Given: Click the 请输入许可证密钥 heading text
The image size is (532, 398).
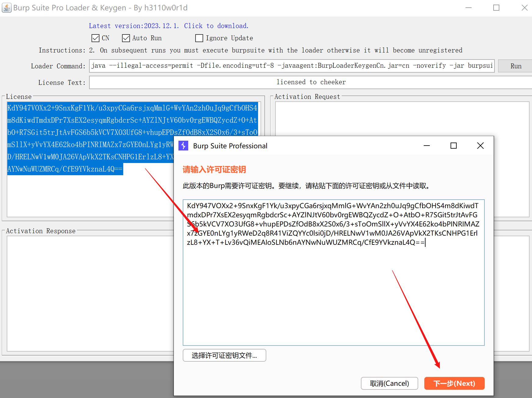Looking at the screenshot, I should pos(214,169).
